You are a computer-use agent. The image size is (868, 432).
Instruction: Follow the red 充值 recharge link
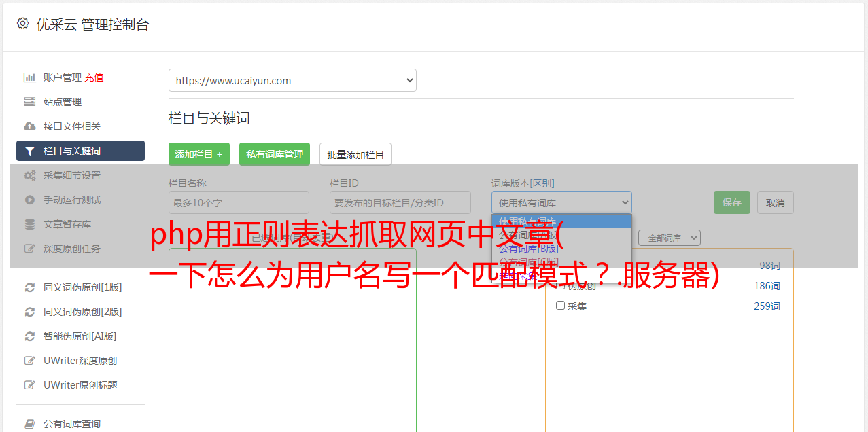tap(94, 77)
